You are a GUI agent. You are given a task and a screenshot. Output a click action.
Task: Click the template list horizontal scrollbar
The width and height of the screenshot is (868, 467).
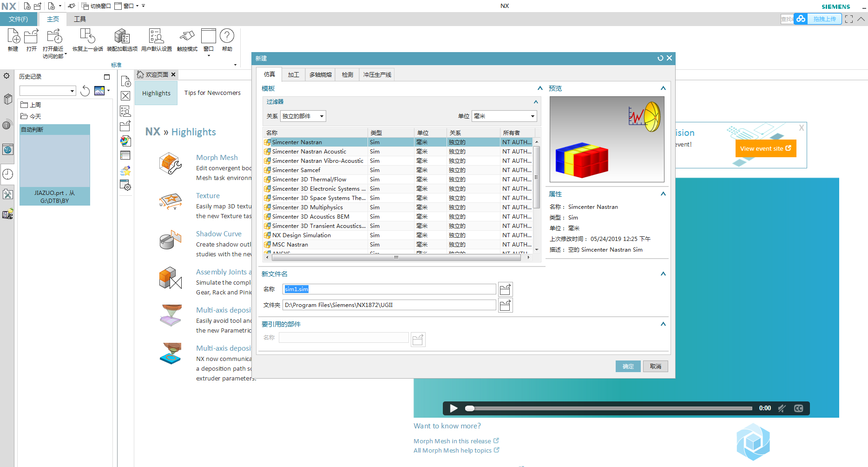[x=396, y=257]
